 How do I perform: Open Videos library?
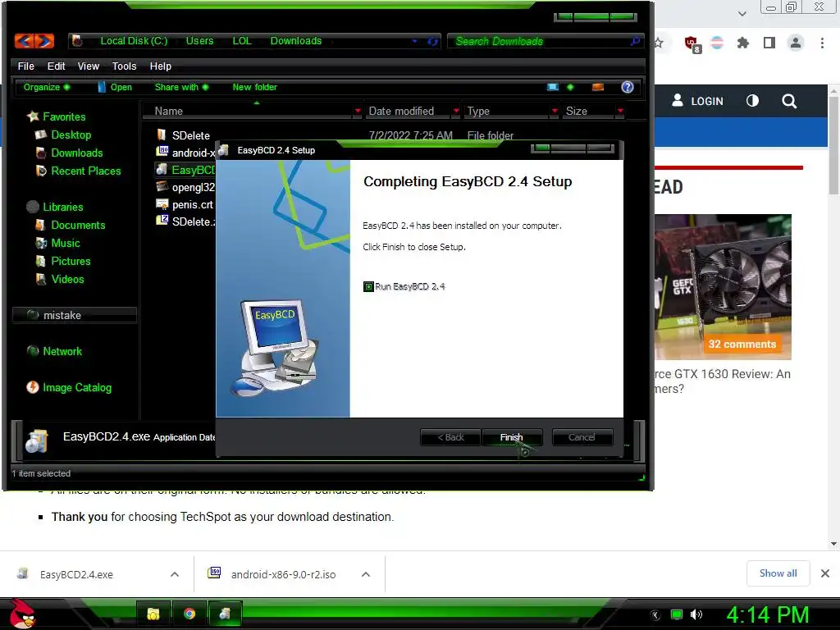point(67,279)
